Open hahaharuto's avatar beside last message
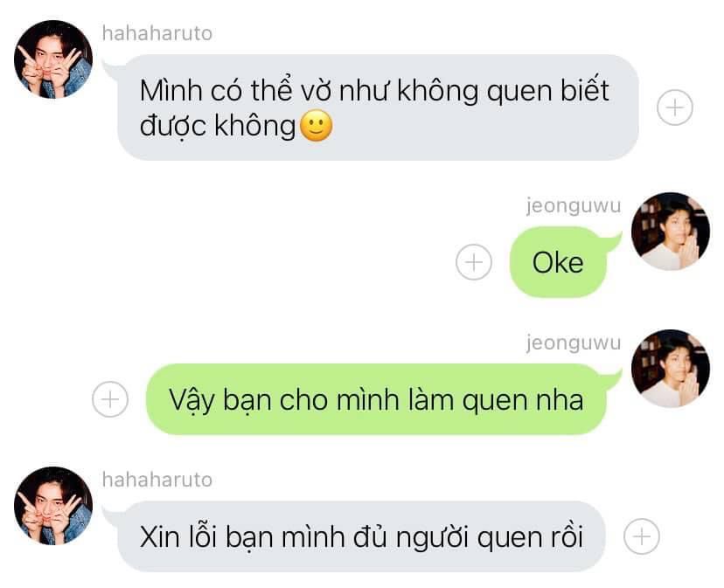Viewport: 724px width, 588px height. pos(53,506)
